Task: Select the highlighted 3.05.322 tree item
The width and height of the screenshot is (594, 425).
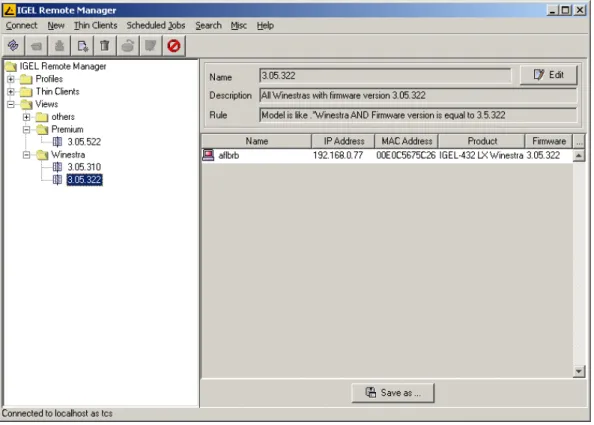Action: pos(84,180)
